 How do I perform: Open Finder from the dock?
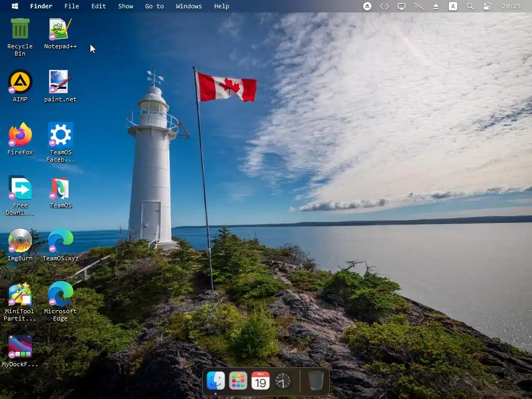216,380
